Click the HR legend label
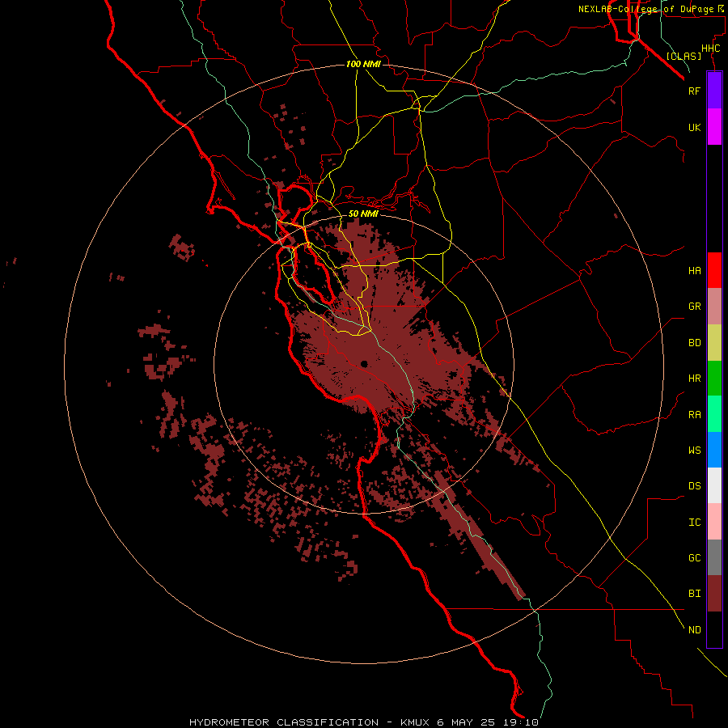 (x=694, y=379)
